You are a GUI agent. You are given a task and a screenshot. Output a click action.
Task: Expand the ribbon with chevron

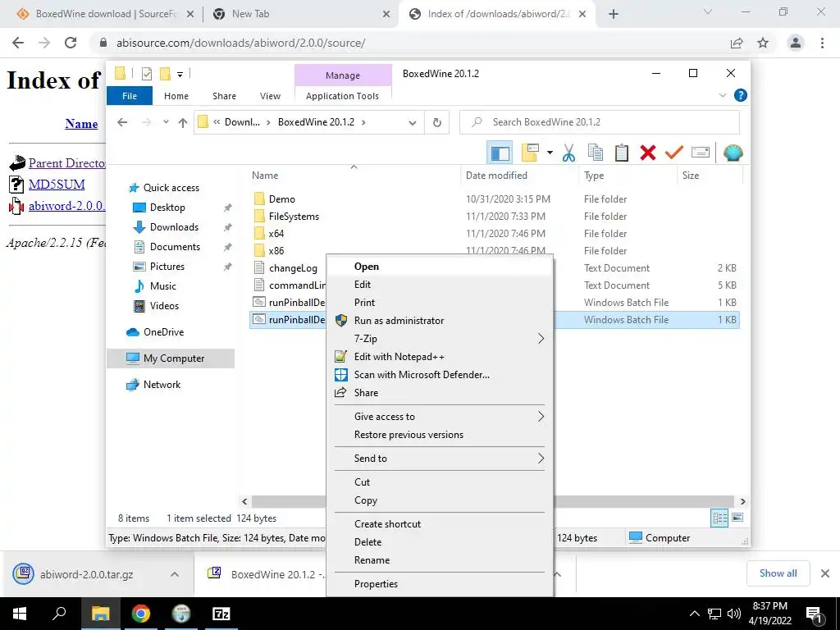(722, 95)
